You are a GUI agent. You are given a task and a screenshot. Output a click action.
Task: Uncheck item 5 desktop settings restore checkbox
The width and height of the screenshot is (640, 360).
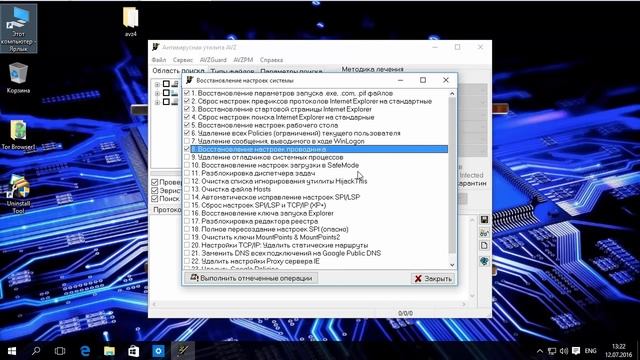point(187,125)
